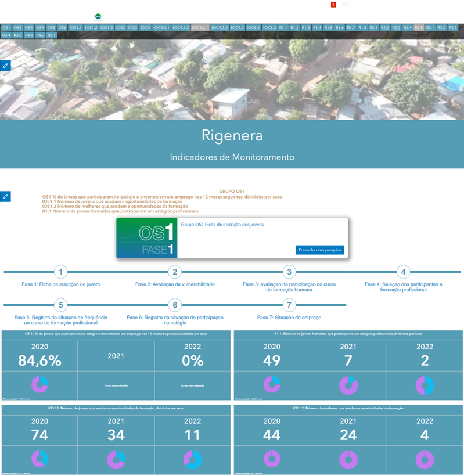
Task: Click the user profile avatar icon
Action: [x=346, y=5]
